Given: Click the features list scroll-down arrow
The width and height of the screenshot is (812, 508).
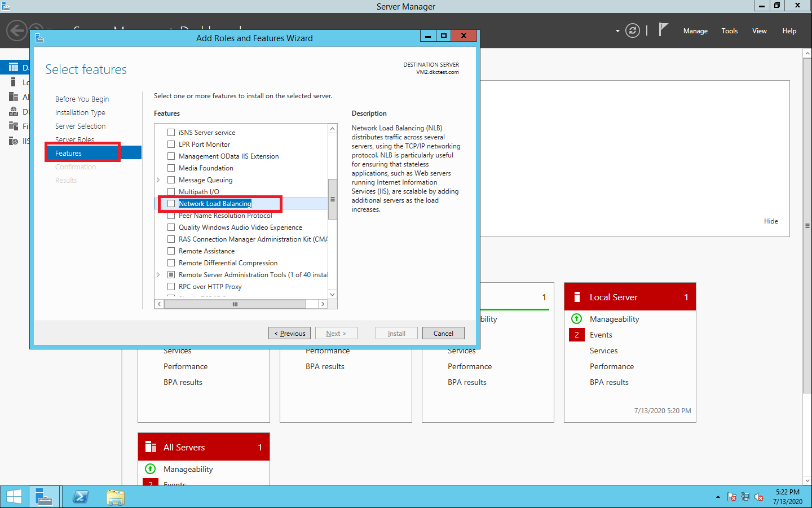Looking at the screenshot, I should [333, 295].
